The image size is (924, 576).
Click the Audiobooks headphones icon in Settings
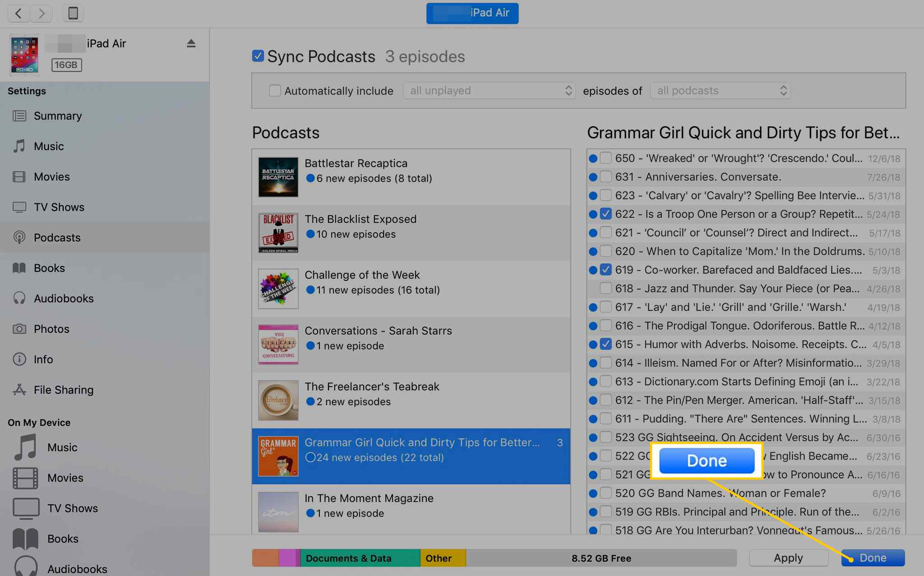pyautogui.click(x=19, y=298)
